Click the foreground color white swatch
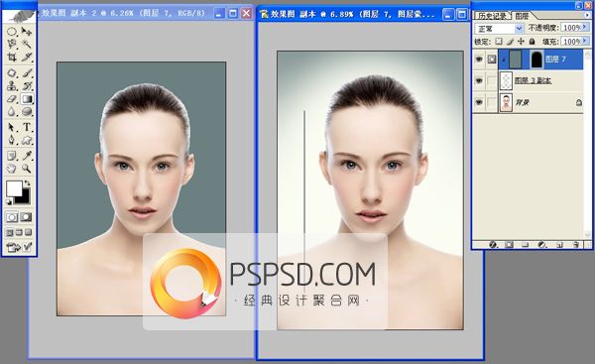 pos(14,188)
